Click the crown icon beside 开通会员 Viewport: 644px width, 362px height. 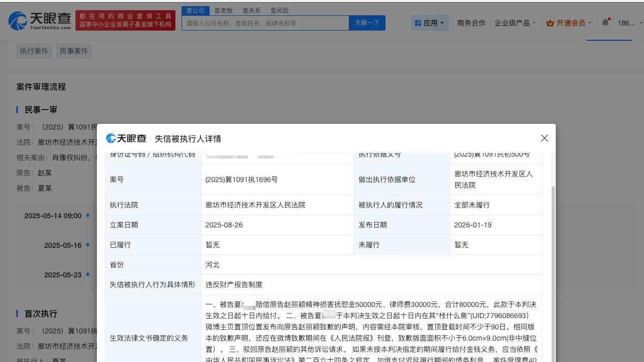[551, 23]
